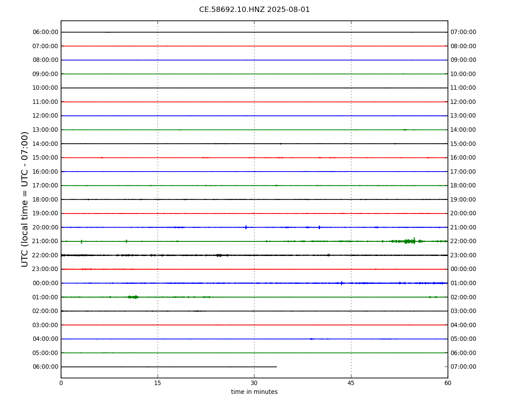Click the blue spike near minute 29 at 20:00:00
The image size is (509, 420).
point(246,227)
